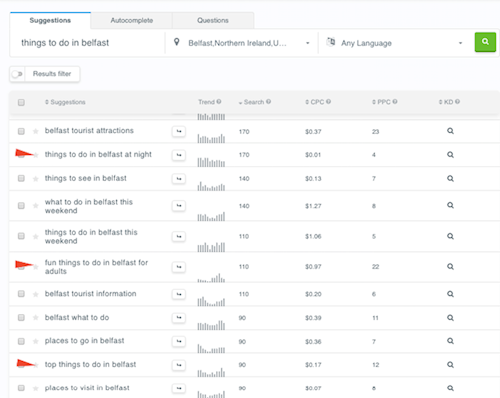Click the green search button

485,42
